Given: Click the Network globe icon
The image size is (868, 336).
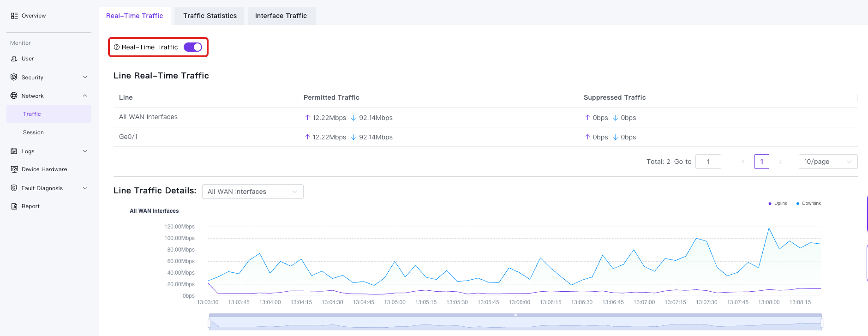Looking at the screenshot, I should [14, 96].
